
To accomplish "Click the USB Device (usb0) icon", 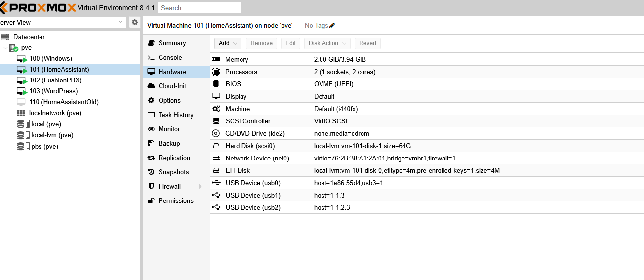I will pos(216,183).
